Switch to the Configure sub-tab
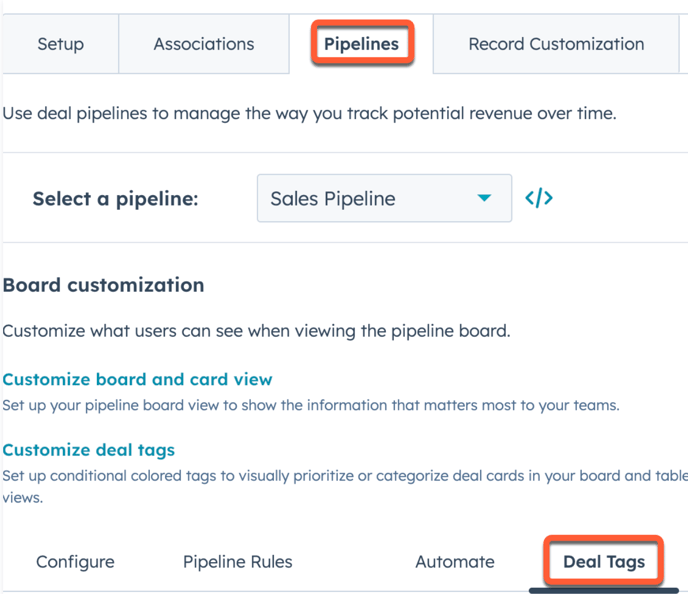The width and height of the screenshot is (688, 594). [75, 562]
